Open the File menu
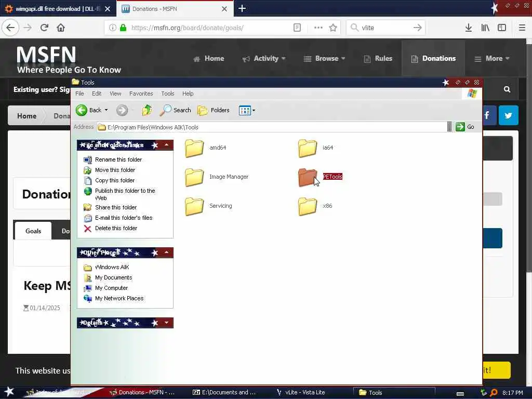 coord(79,94)
